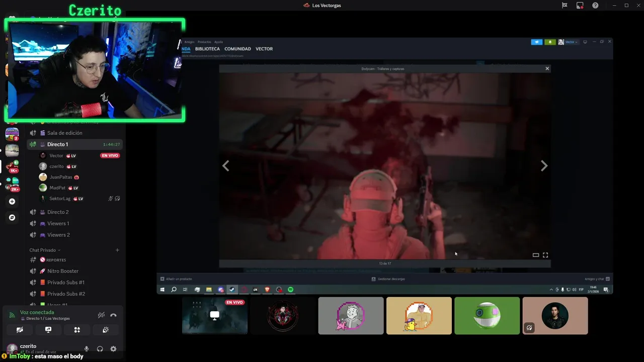Select the EN VIVO stream thumbnail tile

click(x=215, y=316)
